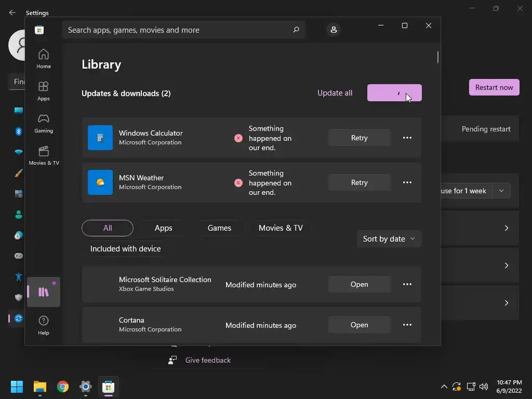Click the Library page scrollbar
The width and height of the screenshot is (532, 399).
coord(437,57)
